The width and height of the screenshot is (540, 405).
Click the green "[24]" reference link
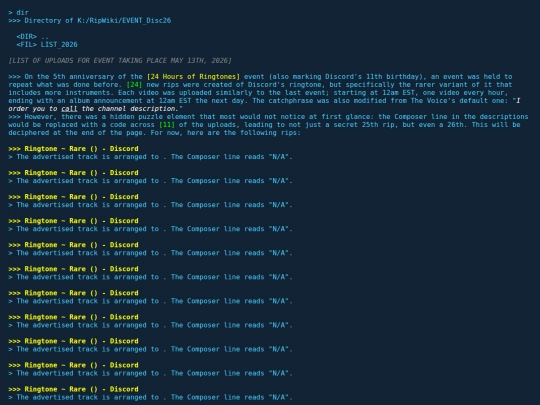[134, 84]
